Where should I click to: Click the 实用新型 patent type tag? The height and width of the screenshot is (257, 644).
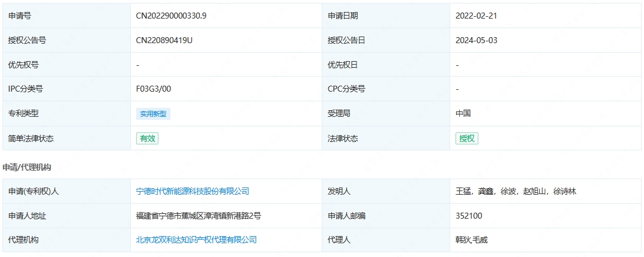[x=153, y=114]
